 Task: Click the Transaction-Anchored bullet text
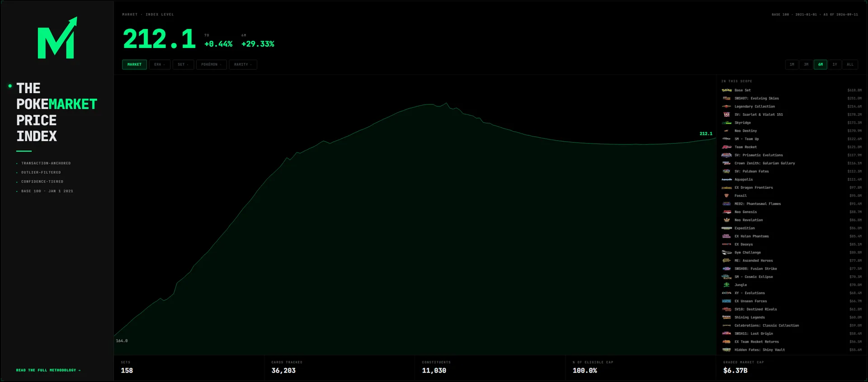click(x=46, y=163)
